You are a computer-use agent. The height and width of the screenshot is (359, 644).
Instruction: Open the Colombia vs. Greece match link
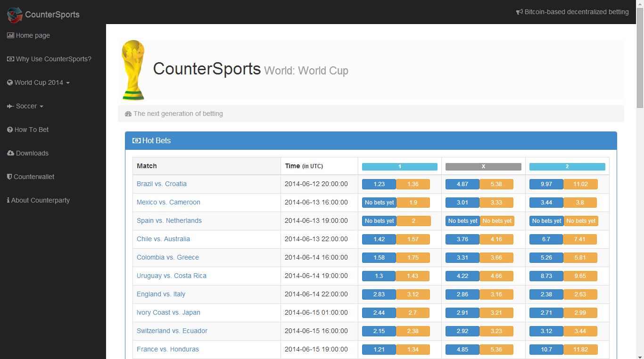pyautogui.click(x=168, y=257)
